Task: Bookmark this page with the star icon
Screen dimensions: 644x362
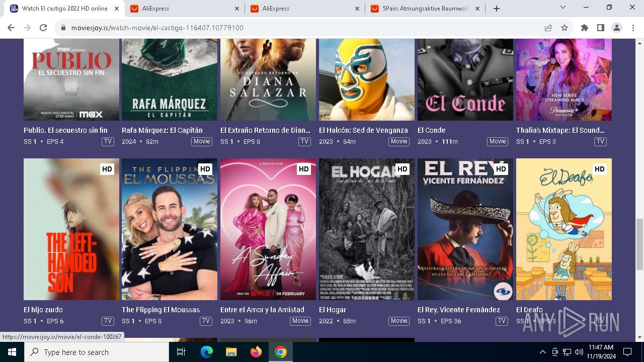Action: point(565,28)
